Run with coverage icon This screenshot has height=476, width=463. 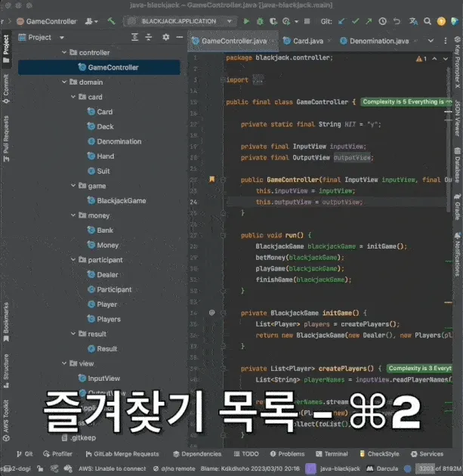[273, 21]
